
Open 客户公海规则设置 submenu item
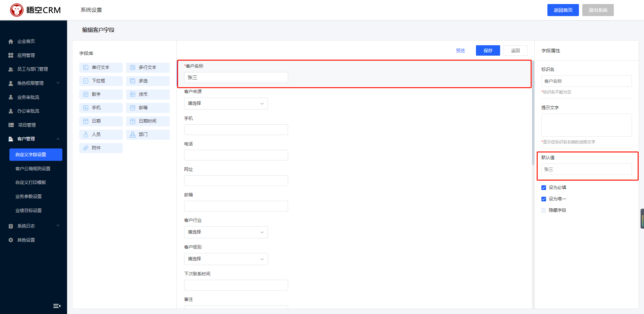click(x=33, y=169)
